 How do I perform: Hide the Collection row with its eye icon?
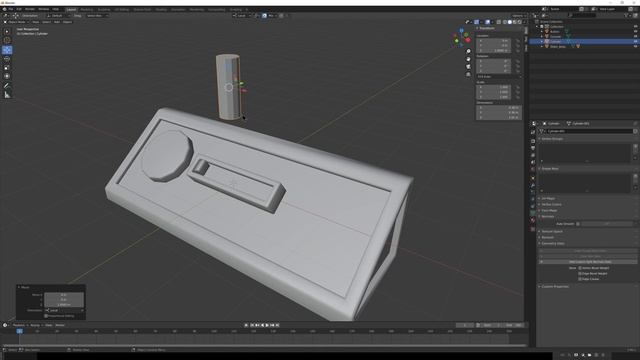coord(635,27)
